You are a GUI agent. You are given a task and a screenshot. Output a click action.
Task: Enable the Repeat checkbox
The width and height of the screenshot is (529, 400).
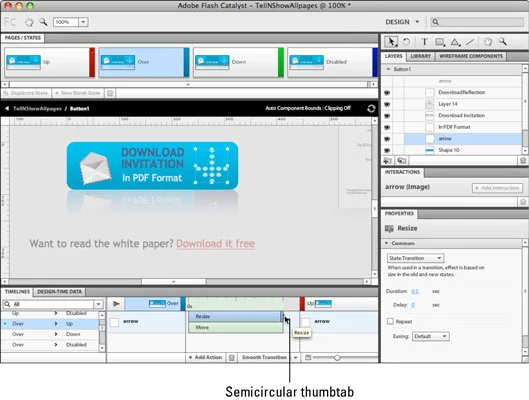pyautogui.click(x=390, y=321)
